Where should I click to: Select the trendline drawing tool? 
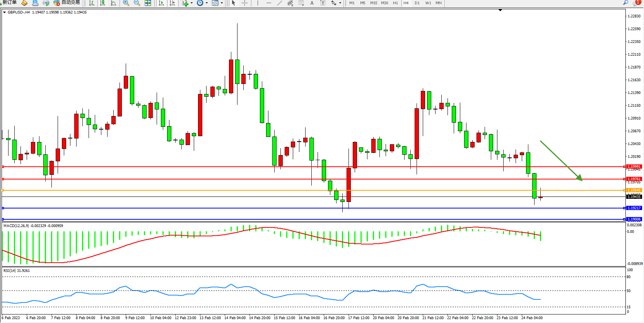280,3
